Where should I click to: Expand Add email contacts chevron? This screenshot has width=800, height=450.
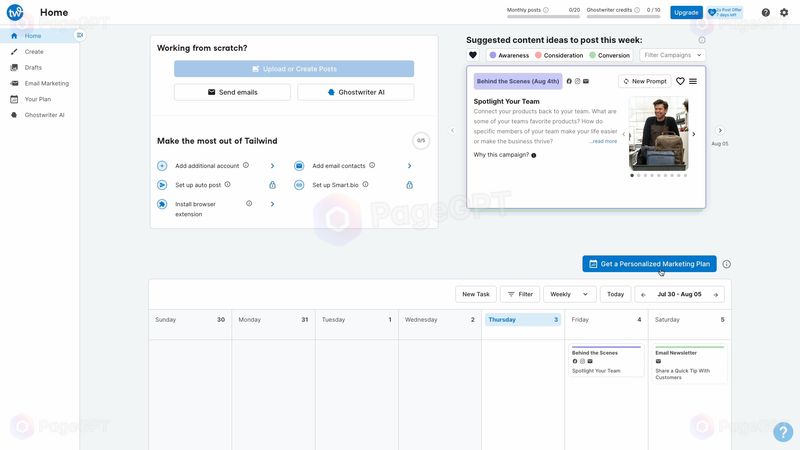point(409,166)
